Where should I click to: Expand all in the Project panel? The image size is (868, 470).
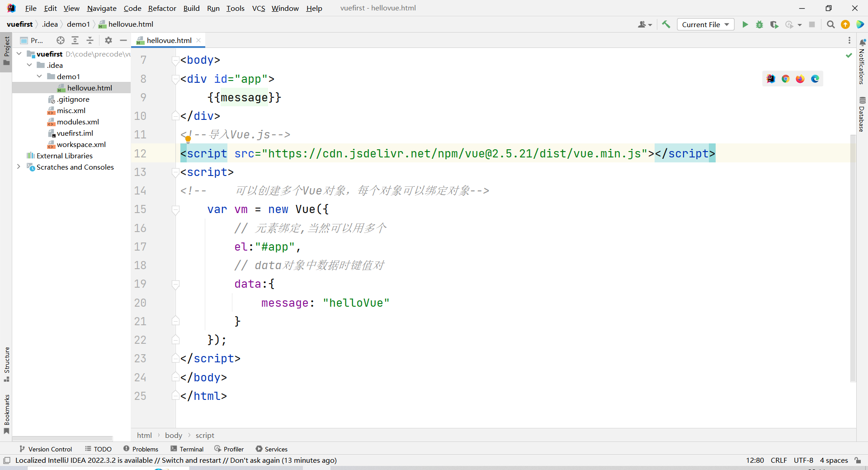click(75, 40)
